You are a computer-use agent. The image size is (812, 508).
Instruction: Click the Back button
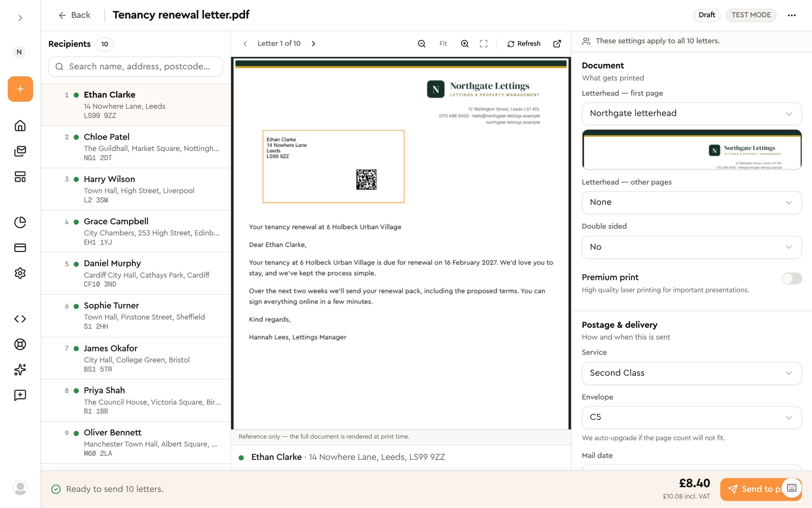[74, 15]
